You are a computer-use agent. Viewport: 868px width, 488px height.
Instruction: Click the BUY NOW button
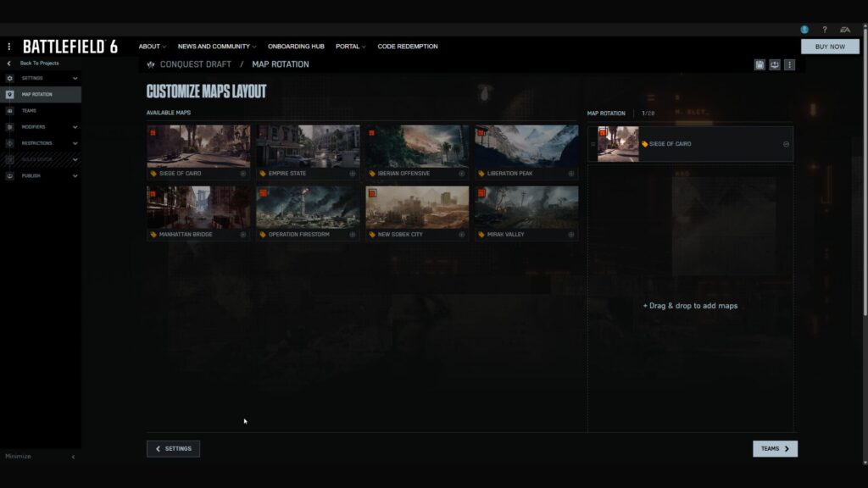(830, 47)
